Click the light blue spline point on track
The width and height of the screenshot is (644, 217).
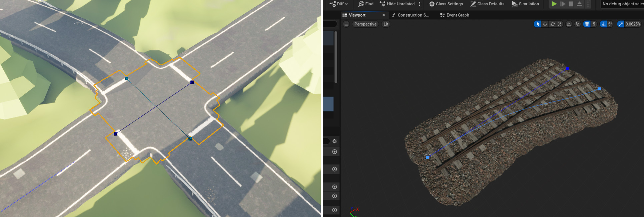coord(599,89)
